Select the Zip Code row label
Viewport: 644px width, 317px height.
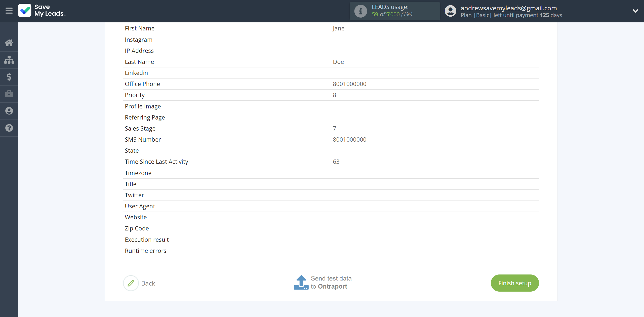pos(137,228)
